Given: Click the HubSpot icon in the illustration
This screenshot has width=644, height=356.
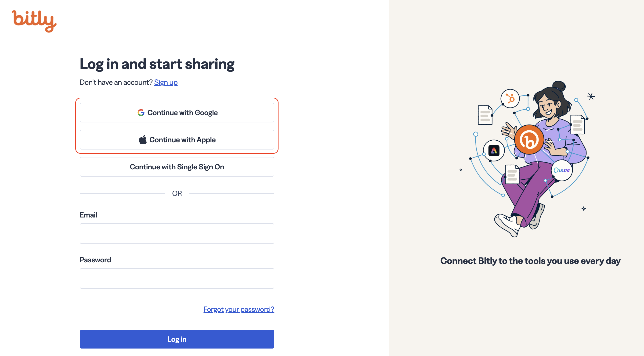Looking at the screenshot, I should pyautogui.click(x=510, y=98).
